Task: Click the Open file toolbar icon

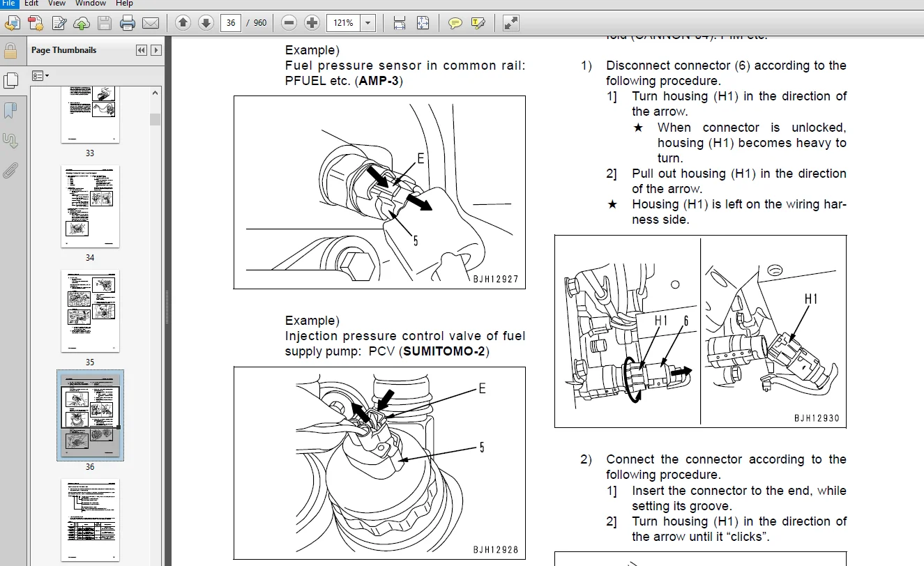Action: [12, 24]
